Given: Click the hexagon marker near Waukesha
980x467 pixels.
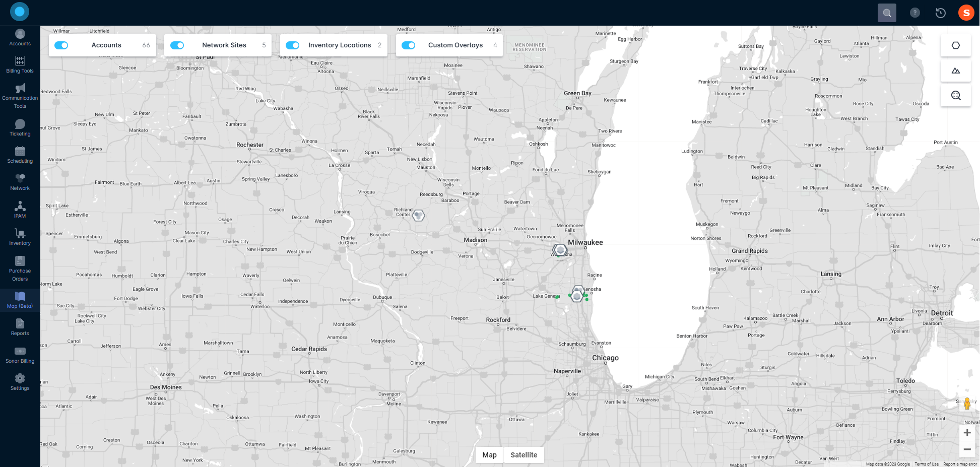Looking at the screenshot, I should click(x=560, y=250).
